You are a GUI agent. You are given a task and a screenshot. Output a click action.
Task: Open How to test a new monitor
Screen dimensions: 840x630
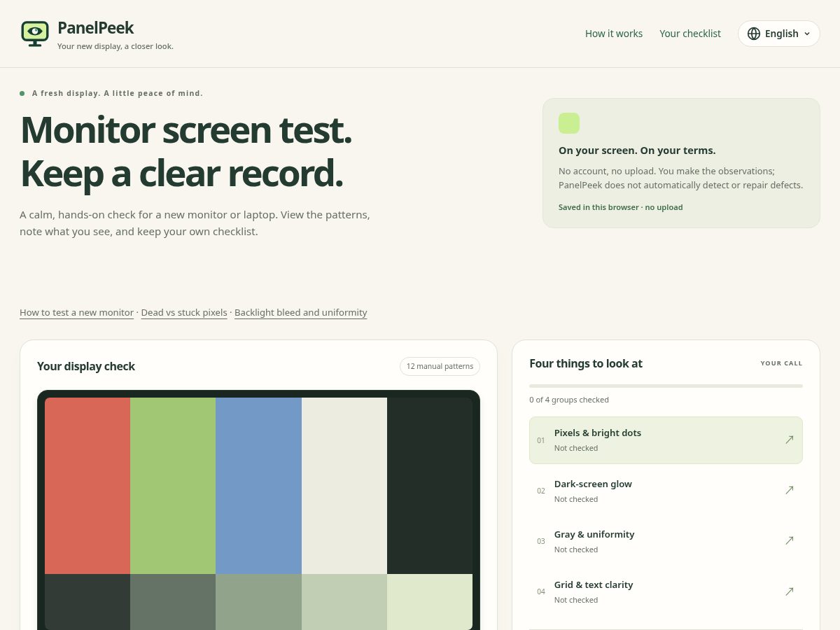pos(76,313)
